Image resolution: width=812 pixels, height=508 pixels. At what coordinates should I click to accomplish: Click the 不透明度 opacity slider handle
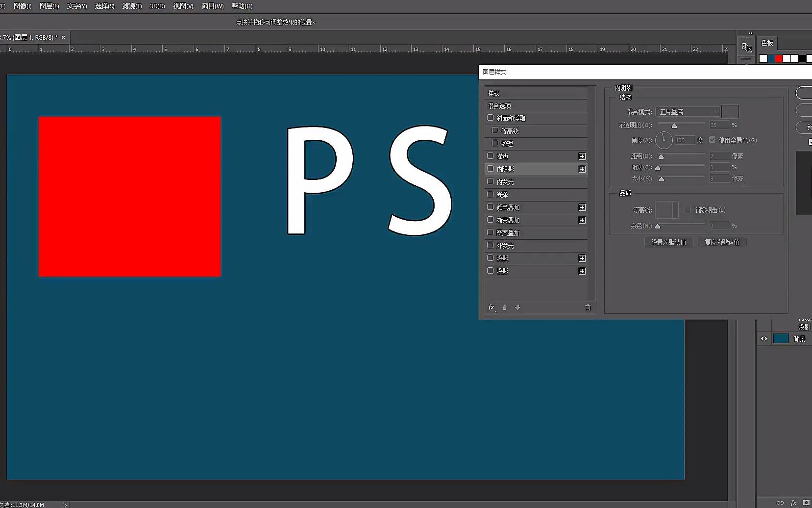(x=674, y=126)
